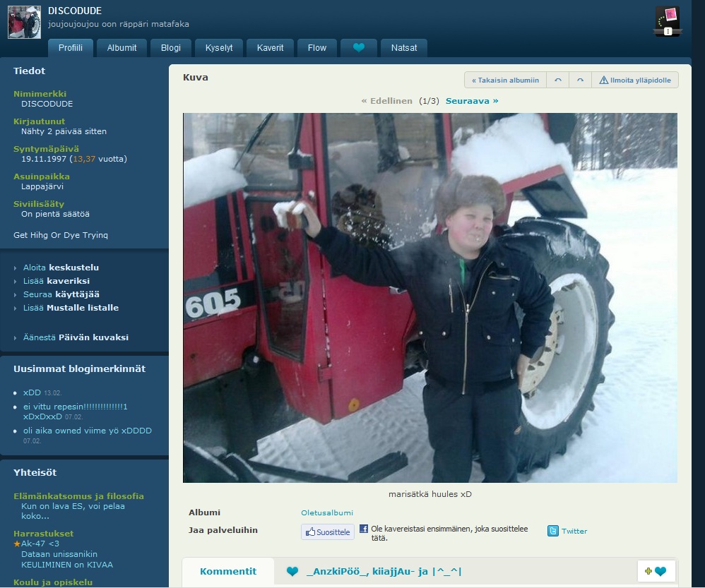This screenshot has width=705, height=588.
Task: Open blog entry oli aika owned viime yö
Action: 87,431
